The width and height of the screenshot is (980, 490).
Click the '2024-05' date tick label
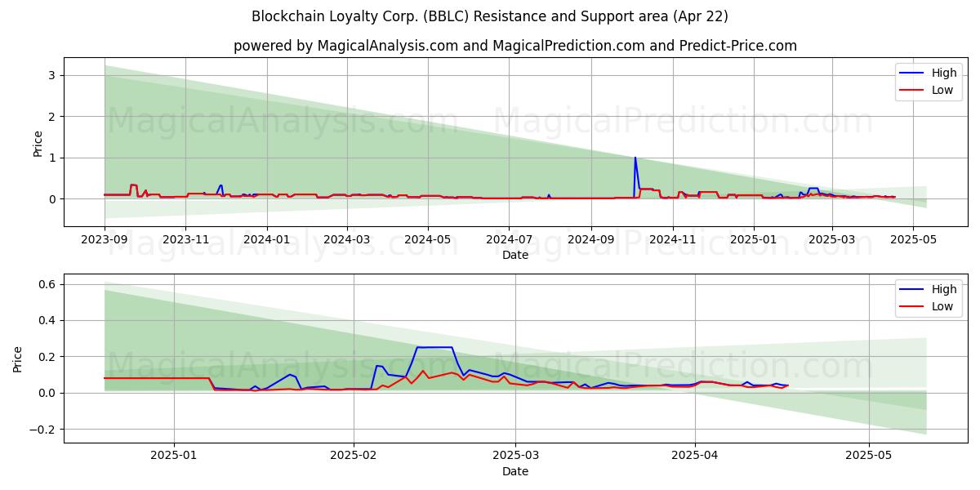coord(428,240)
